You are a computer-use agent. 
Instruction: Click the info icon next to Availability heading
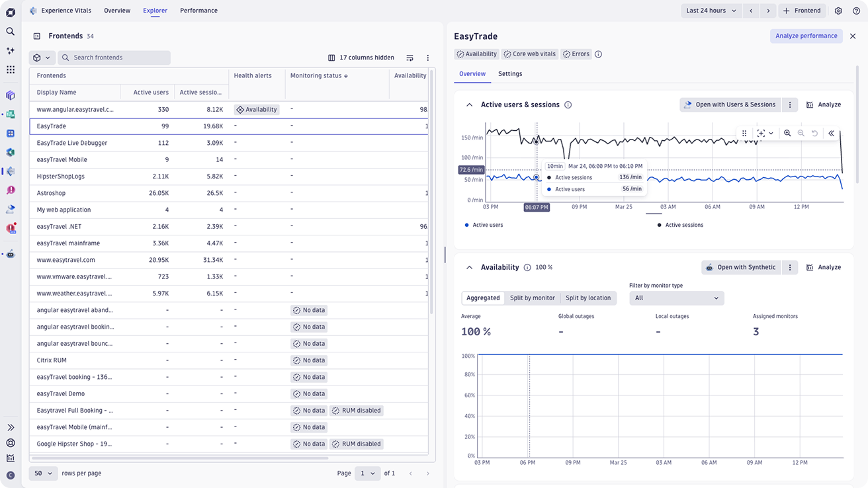[x=527, y=267]
